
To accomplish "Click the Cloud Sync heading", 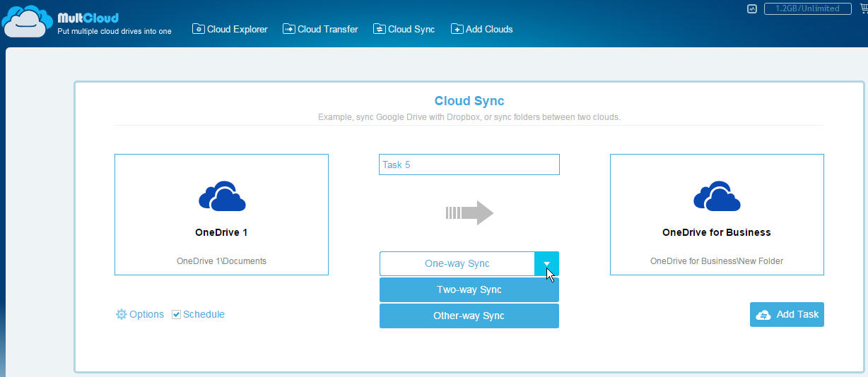I will (x=469, y=101).
